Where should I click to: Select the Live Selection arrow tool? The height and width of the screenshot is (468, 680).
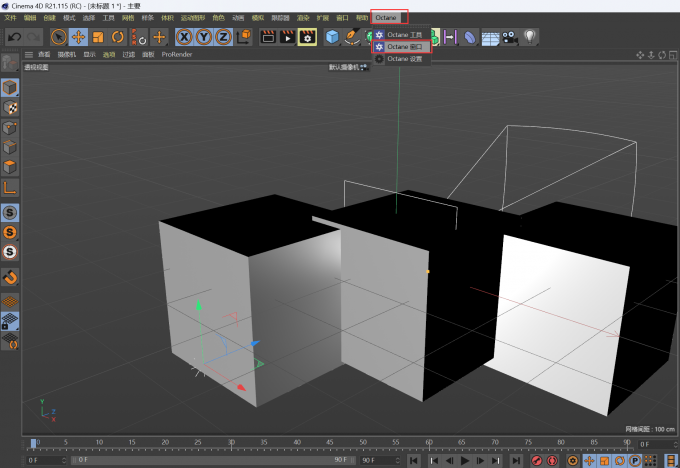click(59, 37)
